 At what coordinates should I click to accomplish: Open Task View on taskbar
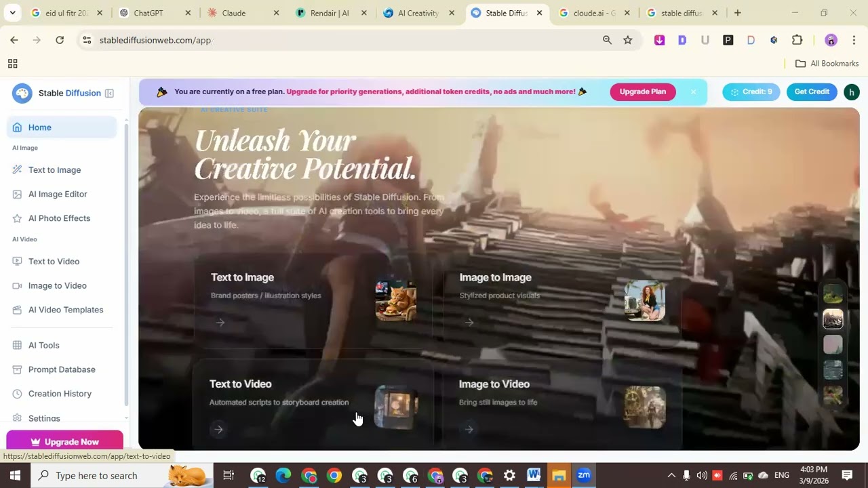click(x=229, y=475)
